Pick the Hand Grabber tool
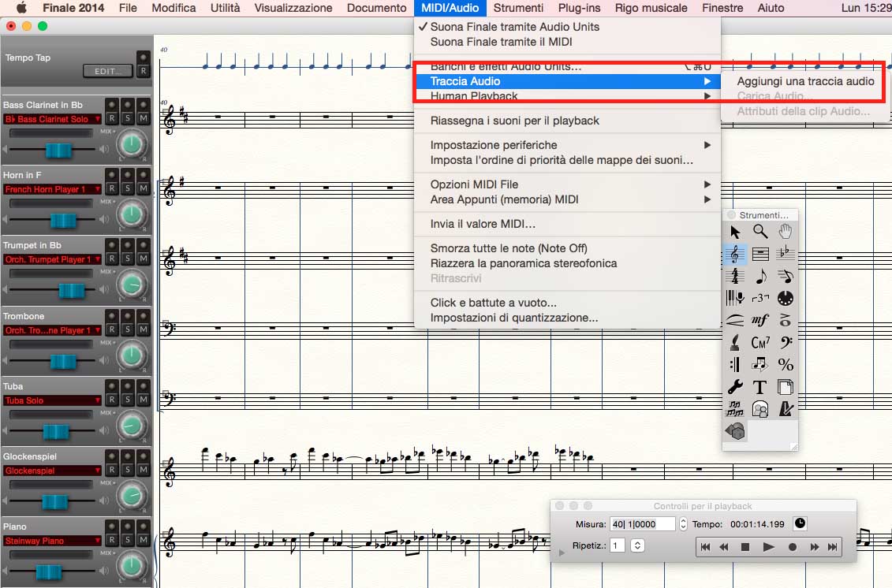Screen dimensions: 892x588 785,232
